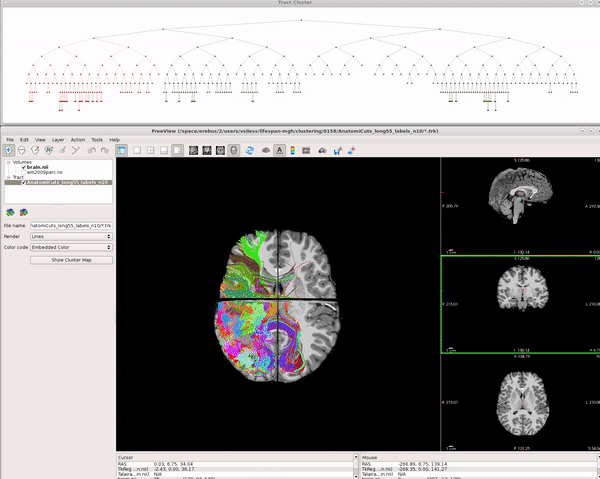Image resolution: width=600 pixels, height=479 pixels.
Task: Click the Undo arrow in toolbar
Action: tap(91, 150)
